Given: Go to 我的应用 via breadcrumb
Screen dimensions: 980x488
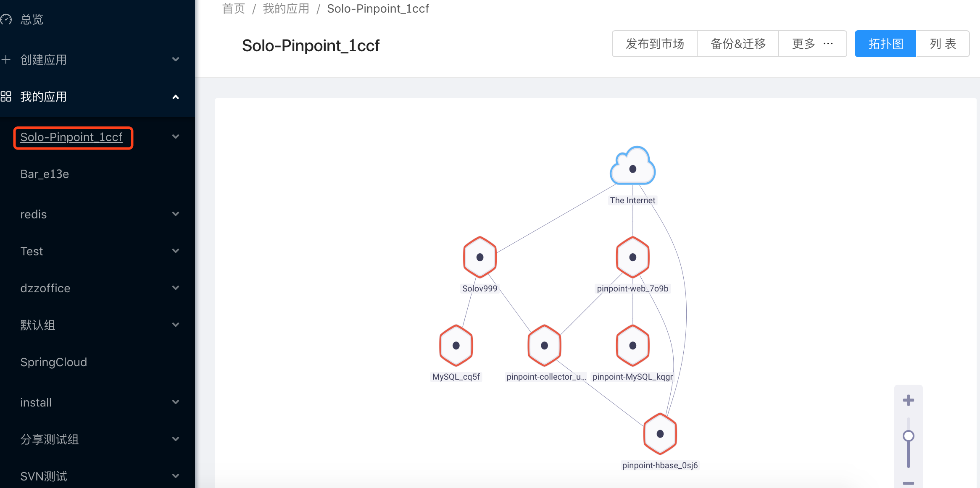Looking at the screenshot, I should pos(286,8).
